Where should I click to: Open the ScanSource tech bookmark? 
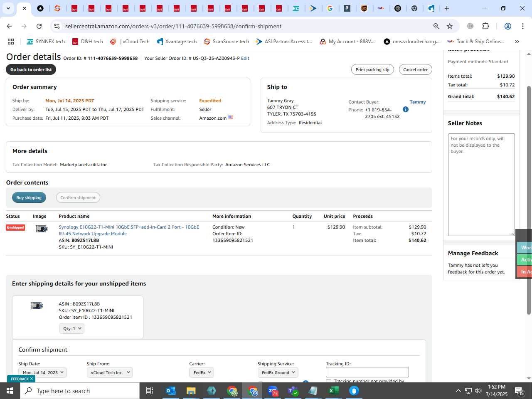tap(227, 42)
